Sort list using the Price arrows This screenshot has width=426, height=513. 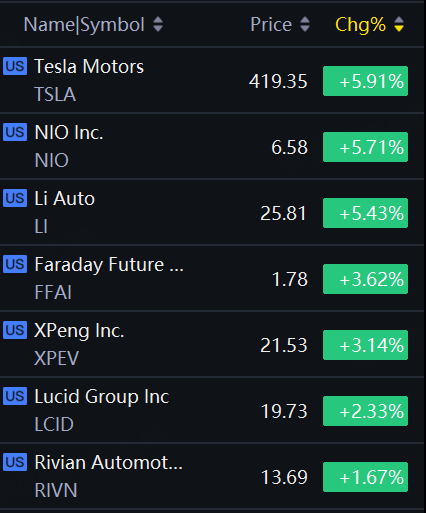305,24
